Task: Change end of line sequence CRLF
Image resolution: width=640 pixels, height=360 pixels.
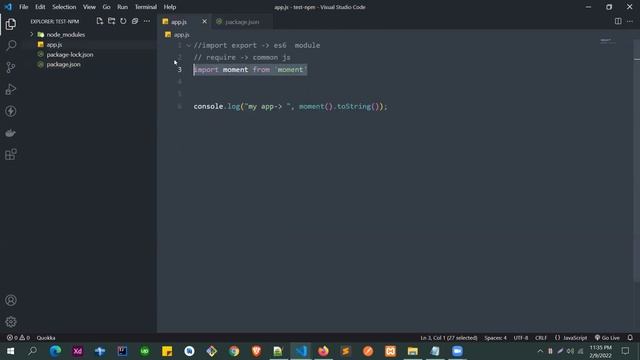Action: tap(541, 338)
